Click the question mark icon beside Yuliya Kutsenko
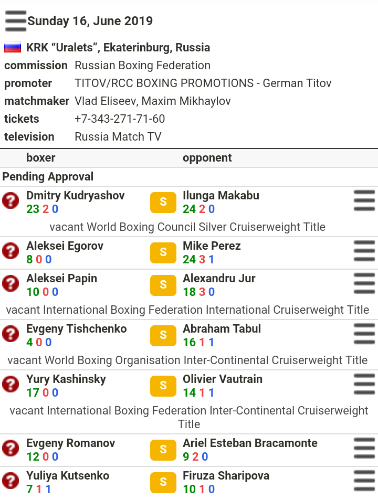378x500 pixels. [x=11, y=481]
